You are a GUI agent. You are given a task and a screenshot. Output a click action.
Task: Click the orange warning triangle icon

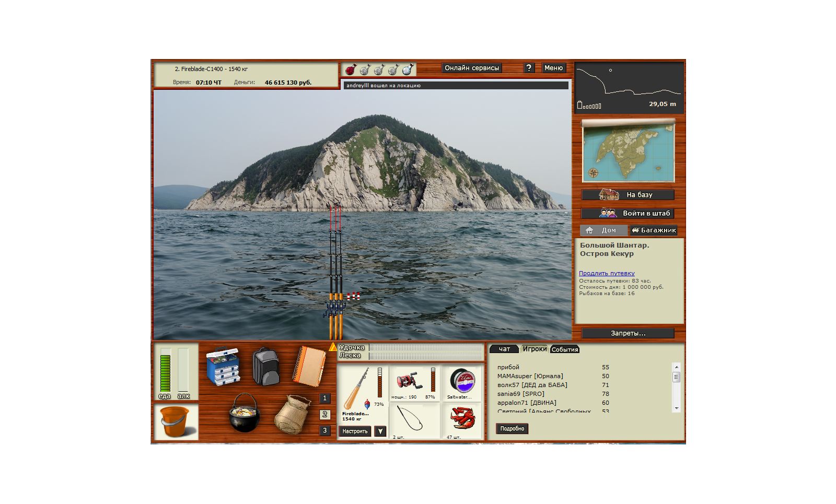click(333, 347)
